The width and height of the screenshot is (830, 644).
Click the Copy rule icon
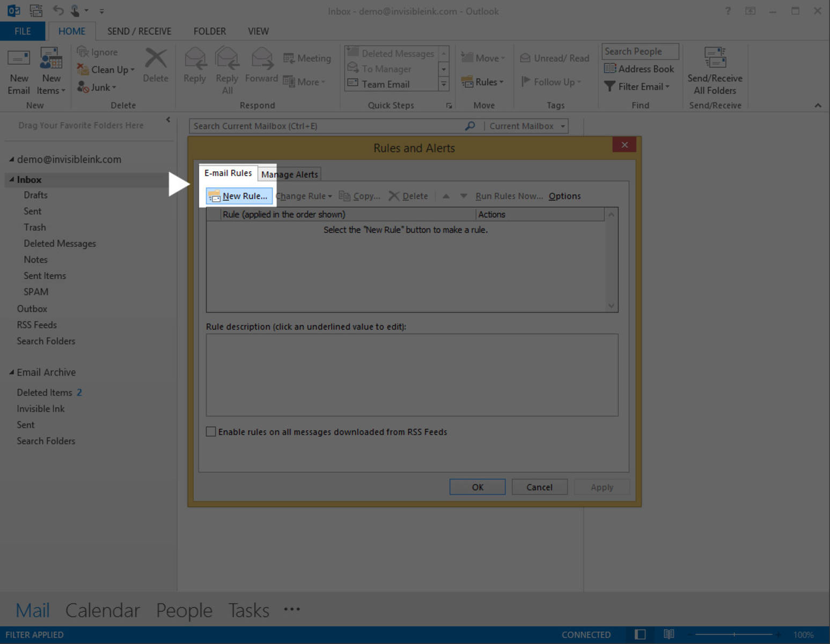tap(344, 196)
